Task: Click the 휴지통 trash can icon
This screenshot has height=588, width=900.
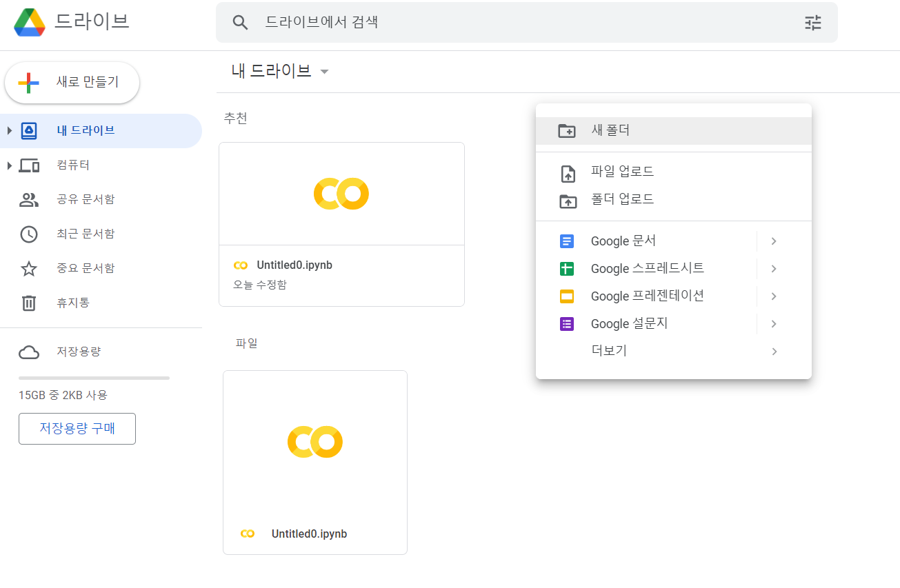Action: [29, 303]
